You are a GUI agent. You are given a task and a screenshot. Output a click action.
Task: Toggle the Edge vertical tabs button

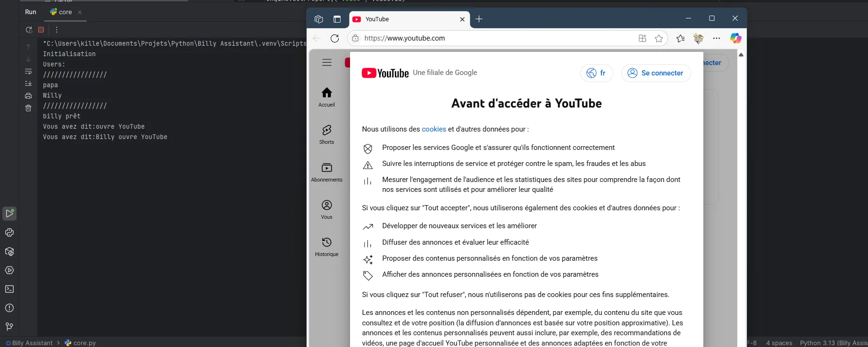(x=337, y=19)
